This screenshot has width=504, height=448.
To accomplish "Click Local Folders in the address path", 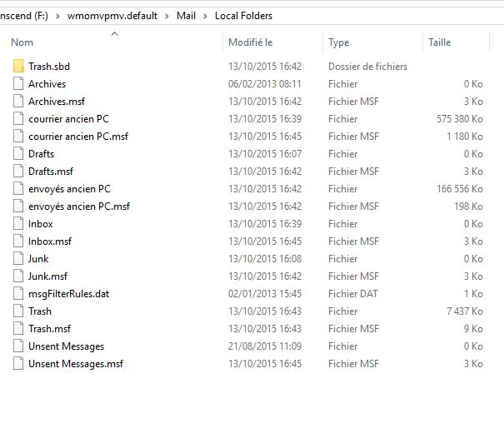I will (243, 16).
